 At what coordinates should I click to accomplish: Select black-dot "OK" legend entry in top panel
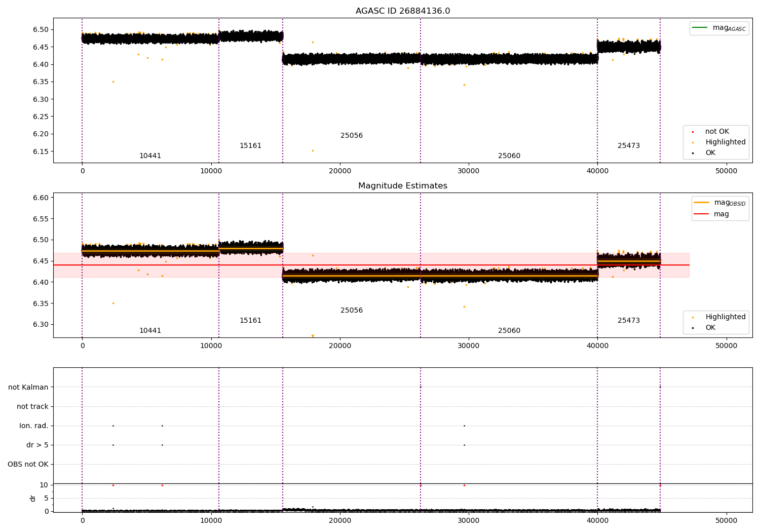[x=703, y=153]
